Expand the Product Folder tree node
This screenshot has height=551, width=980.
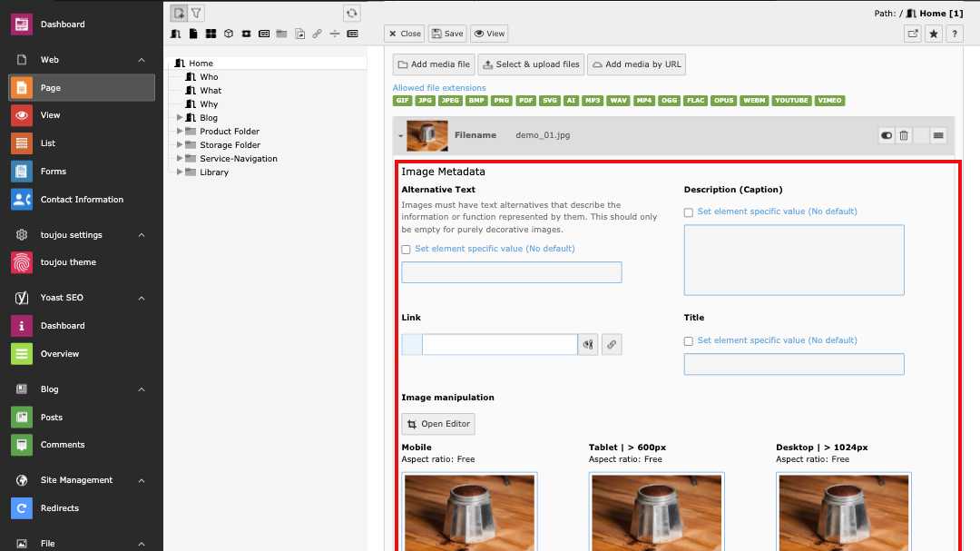point(180,132)
